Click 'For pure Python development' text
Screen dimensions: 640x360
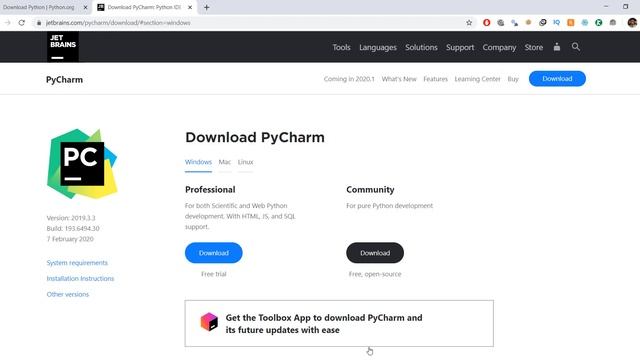pos(389,206)
